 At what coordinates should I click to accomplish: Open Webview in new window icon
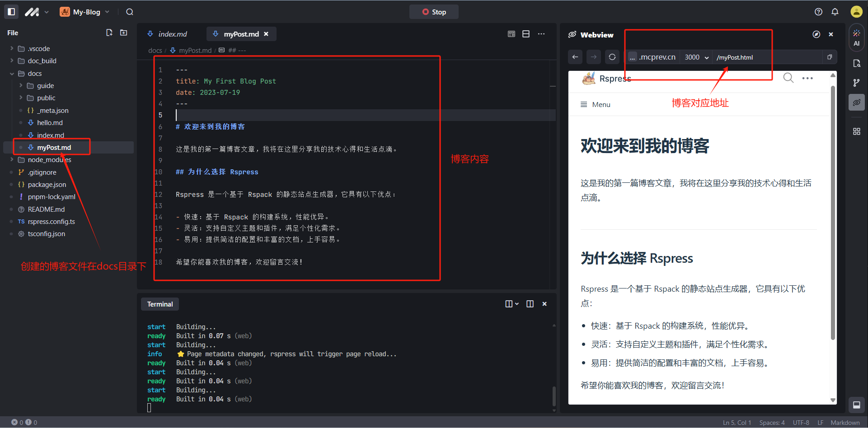tap(830, 57)
